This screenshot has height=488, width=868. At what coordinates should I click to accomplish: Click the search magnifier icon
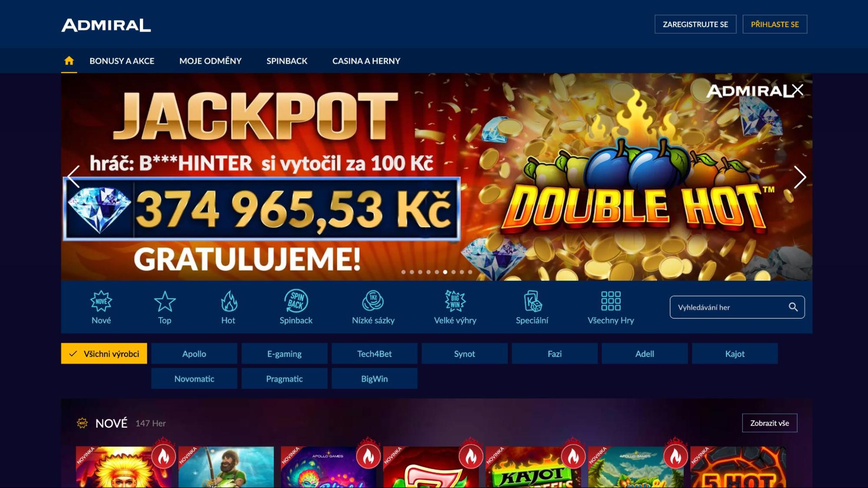pyautogui.click(x=793, y=307)
